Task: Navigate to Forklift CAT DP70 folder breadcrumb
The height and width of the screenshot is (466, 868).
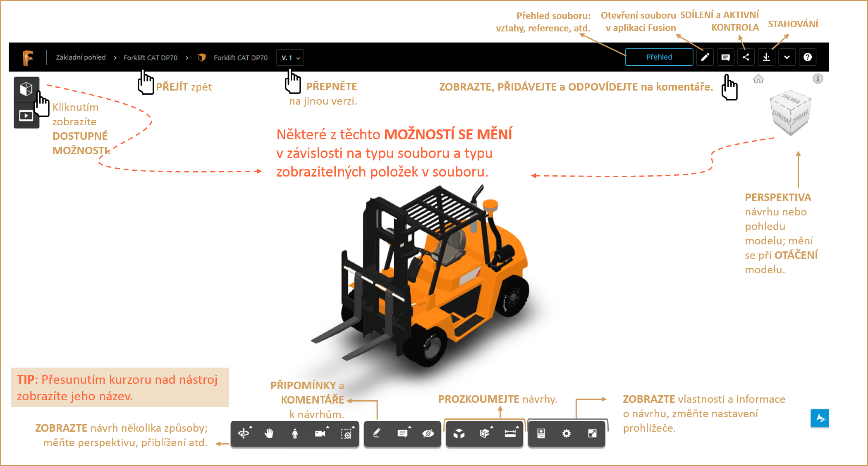Action: tap(151, 58)
